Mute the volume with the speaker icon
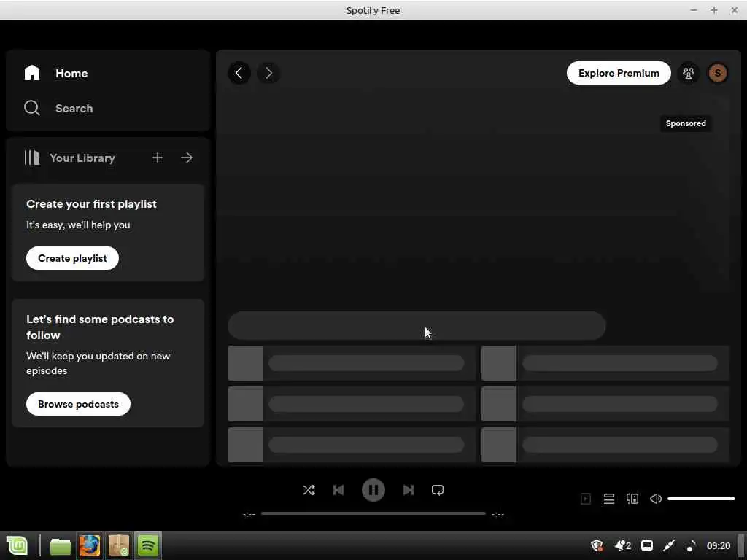Screen dimensions: 747x560 pyautogui.click(x=656, y=499)
